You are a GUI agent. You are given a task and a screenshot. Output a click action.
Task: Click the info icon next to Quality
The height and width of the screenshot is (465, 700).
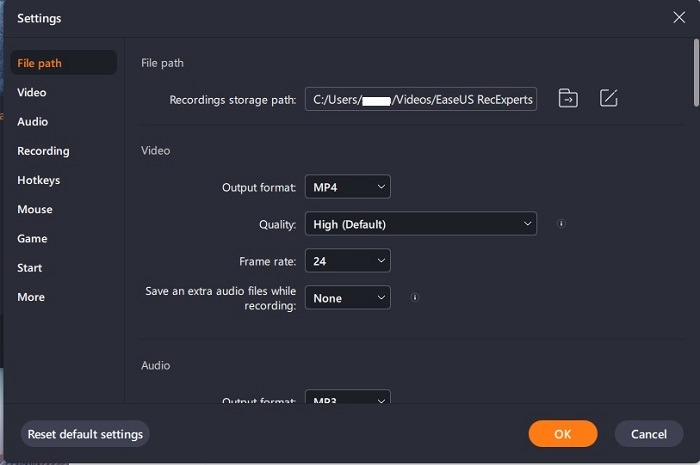tap(561, 224)
